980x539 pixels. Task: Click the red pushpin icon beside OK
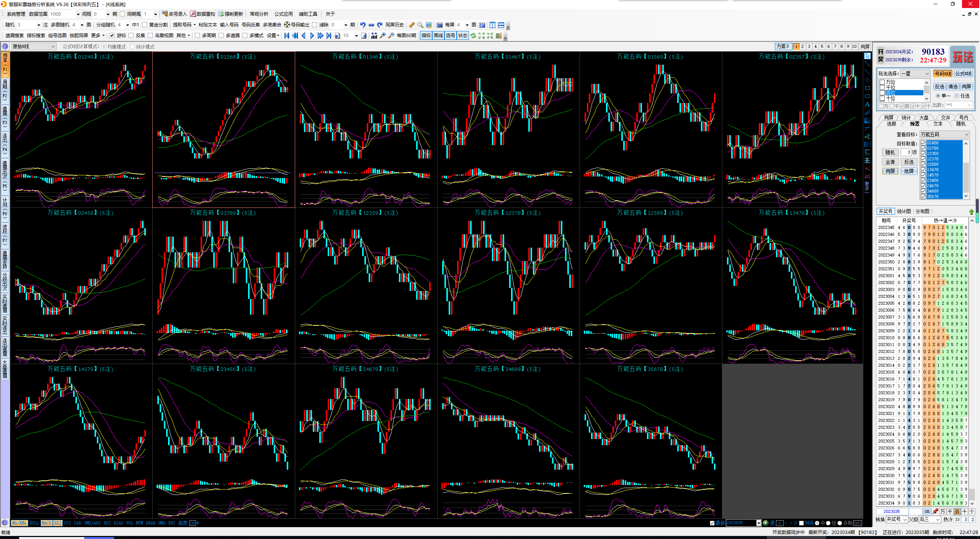tap(935, 511)
